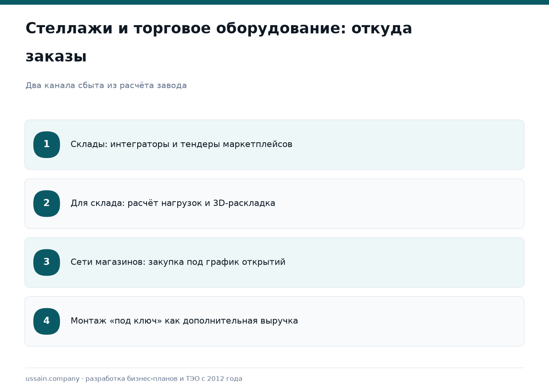Click subtitle 'Два канала сбыта из расчёта завода'
549x392 pixels.
tap(106, 85)
